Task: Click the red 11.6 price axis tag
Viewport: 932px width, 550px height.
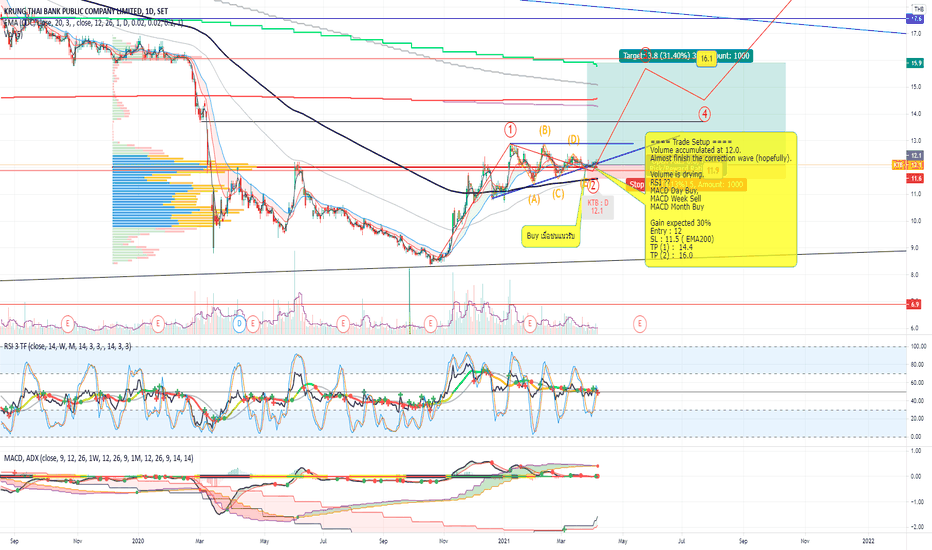Action: pyautogui.click(x=916, y=178)
